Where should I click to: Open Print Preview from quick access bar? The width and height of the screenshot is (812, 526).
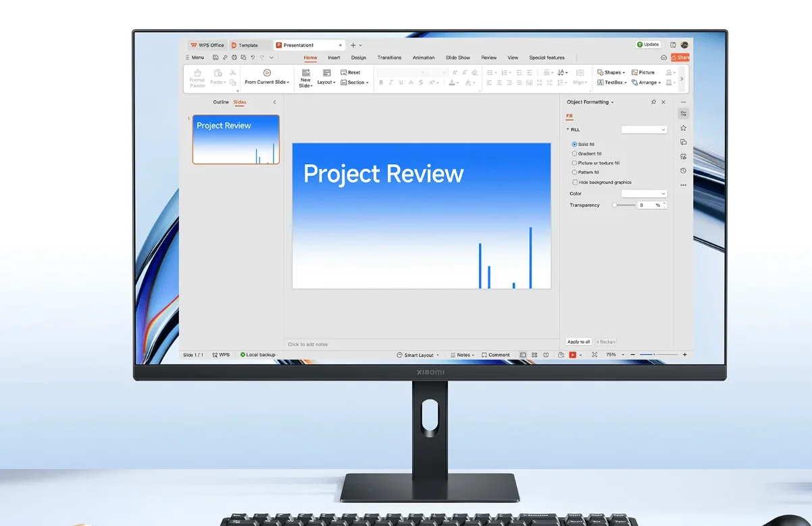pyautogui.click(x=243, y=57)
